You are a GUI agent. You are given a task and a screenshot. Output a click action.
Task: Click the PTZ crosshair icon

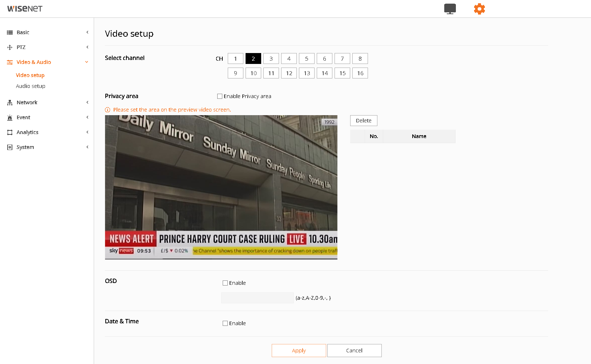[x=10, y=47]
